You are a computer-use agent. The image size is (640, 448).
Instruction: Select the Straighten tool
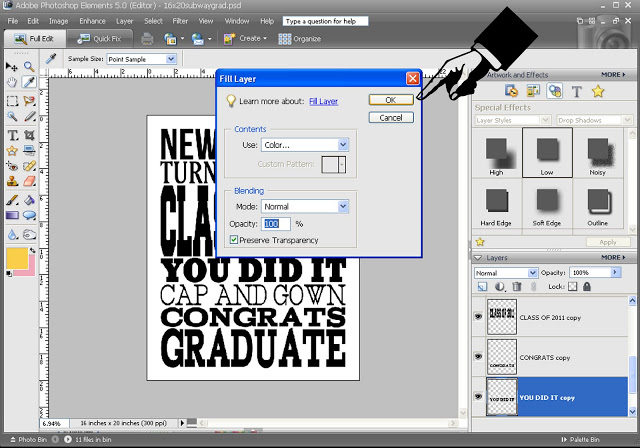pyautogui.click(x=29, y=151)
